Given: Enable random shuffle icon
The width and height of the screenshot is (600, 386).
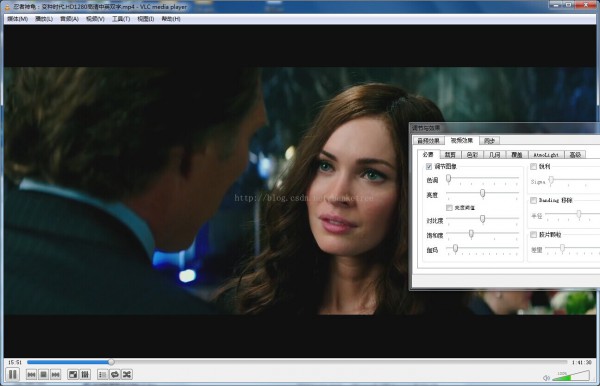Looking at the screenshot, I should pos(127,375).
